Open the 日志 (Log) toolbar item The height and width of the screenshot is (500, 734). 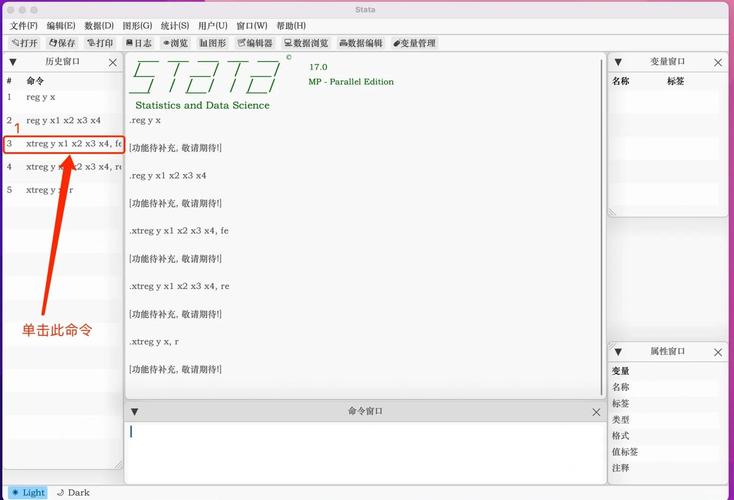tap(139, 43)
